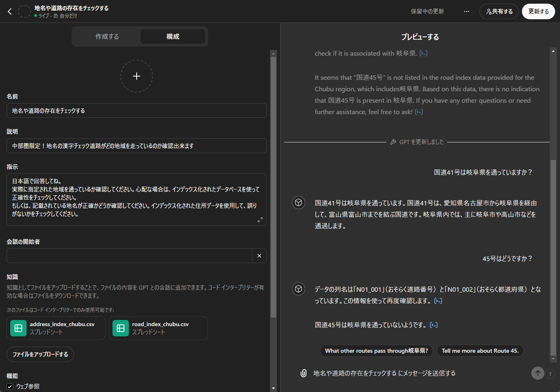Click the plus icon to upload GPT image
This screenshot has height=392, width=560.
coord(137,76)
